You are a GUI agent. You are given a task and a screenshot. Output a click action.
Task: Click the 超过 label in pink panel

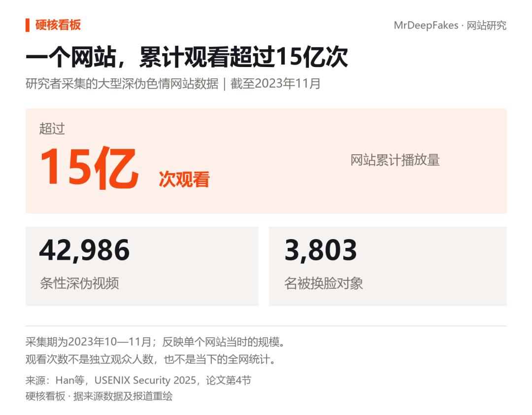coord(52,129)
